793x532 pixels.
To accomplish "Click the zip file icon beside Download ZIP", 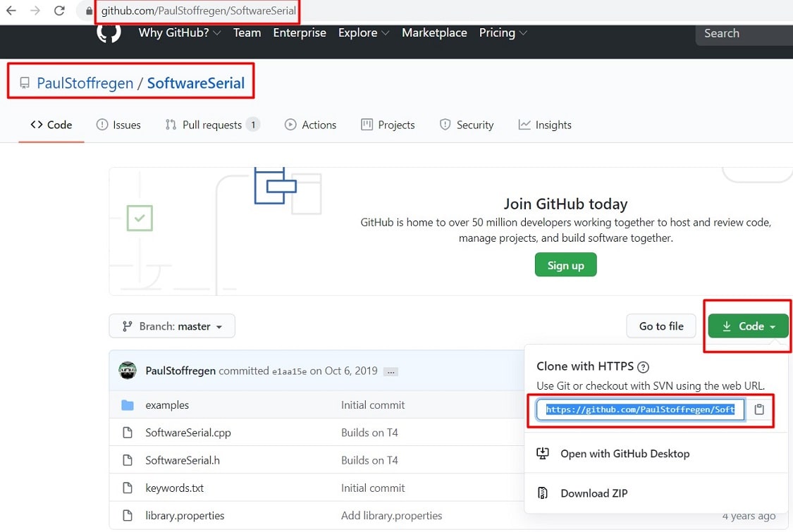I will [543, 493].
